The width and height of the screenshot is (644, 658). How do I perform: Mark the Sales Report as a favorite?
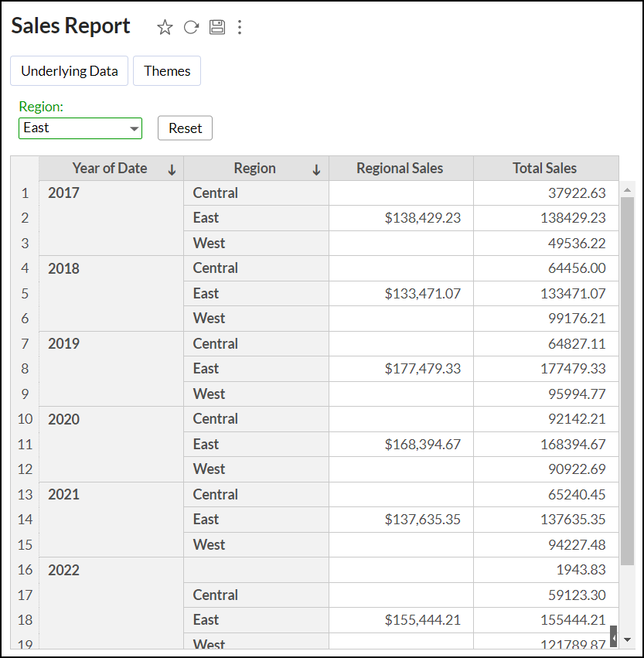click(x=165, y=27)
